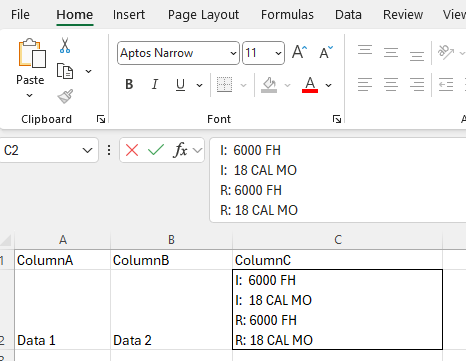Screen dimensions: 466x361
Task: Click the Select All corner triangle
Action: pyautogui.click(x=7, y=240)
